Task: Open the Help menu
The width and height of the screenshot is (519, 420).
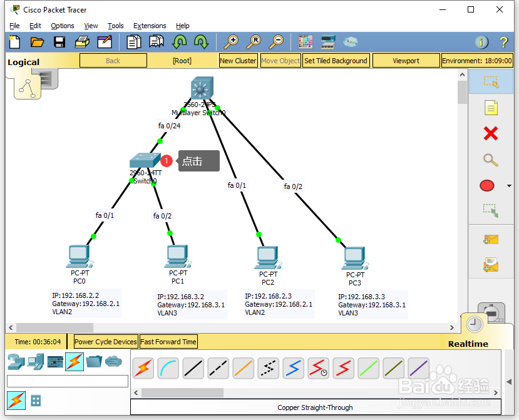Action: click(182, 26)
